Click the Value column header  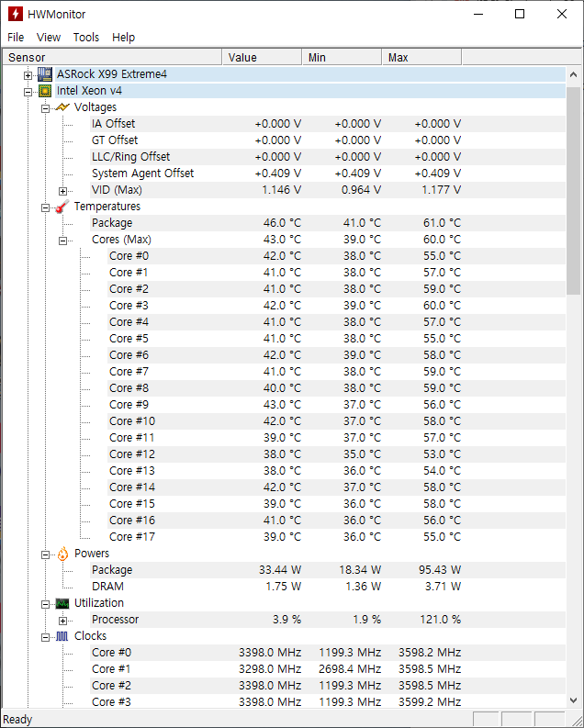262,57
